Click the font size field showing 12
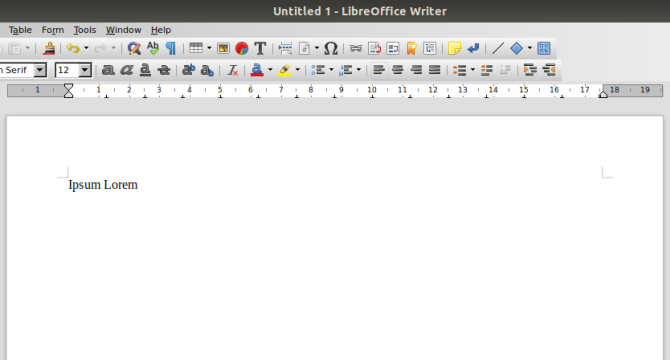The width and height of the screenshot is (670, 360). [x=67, y=70]
